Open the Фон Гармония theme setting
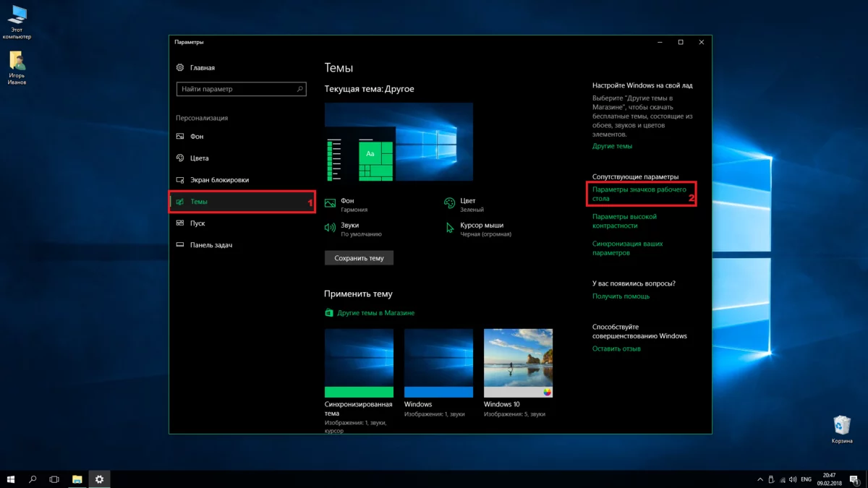 point(347,205)
